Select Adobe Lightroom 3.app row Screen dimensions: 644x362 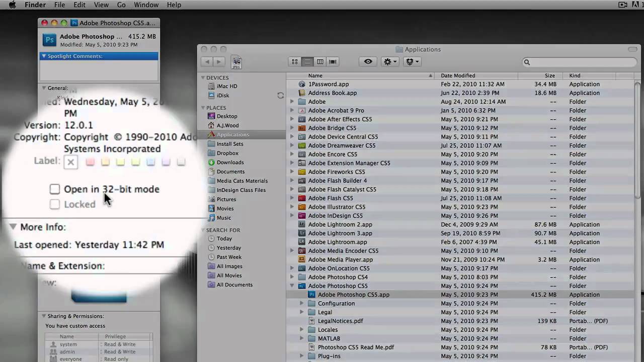460,233
